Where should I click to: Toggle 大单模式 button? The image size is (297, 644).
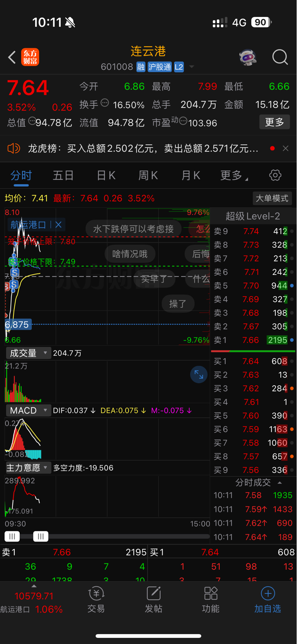pyautogui.click(x=272, y=198)
